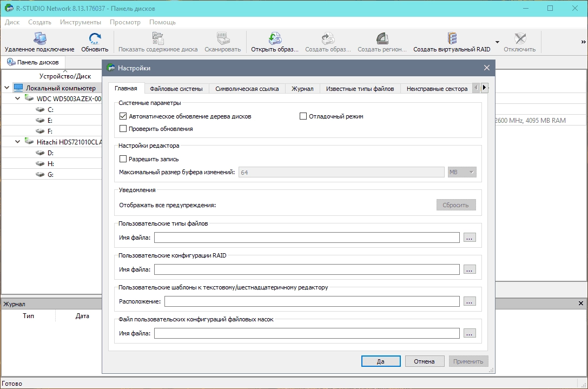Toggle Автоматическое обновление дерева дисков checkbox
Image resolution: width=588 pixels, height=389 pixels.
(123, 116)
